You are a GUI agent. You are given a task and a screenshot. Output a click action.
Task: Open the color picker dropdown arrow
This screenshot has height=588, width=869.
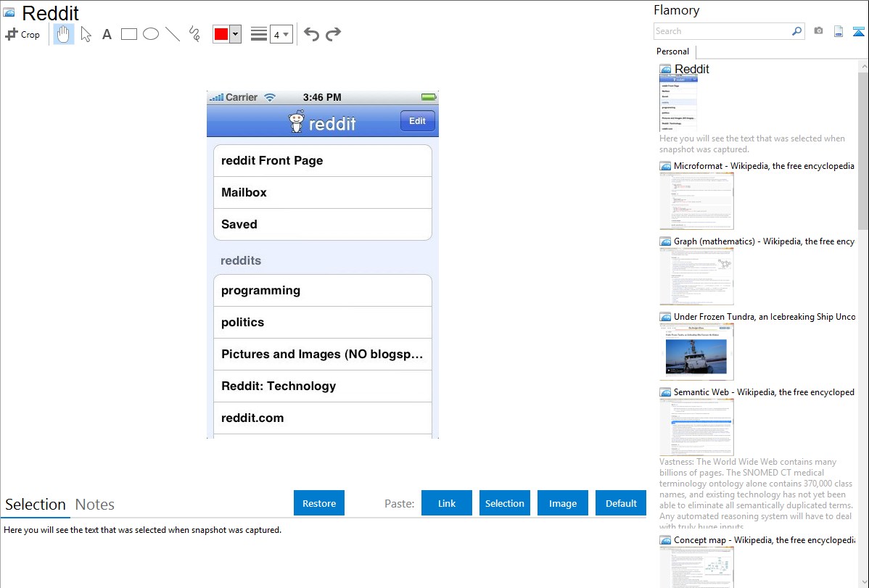[236, 34]
